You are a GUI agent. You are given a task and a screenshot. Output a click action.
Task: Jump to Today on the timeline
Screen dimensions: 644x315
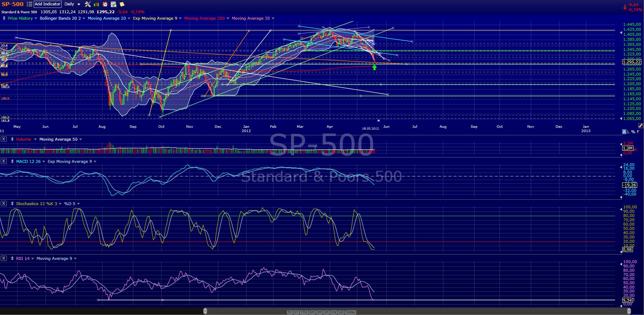pos(350,312)
